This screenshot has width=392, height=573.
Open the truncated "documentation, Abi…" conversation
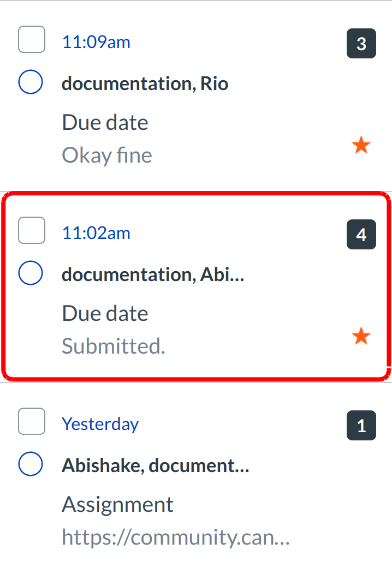point(153,274)
